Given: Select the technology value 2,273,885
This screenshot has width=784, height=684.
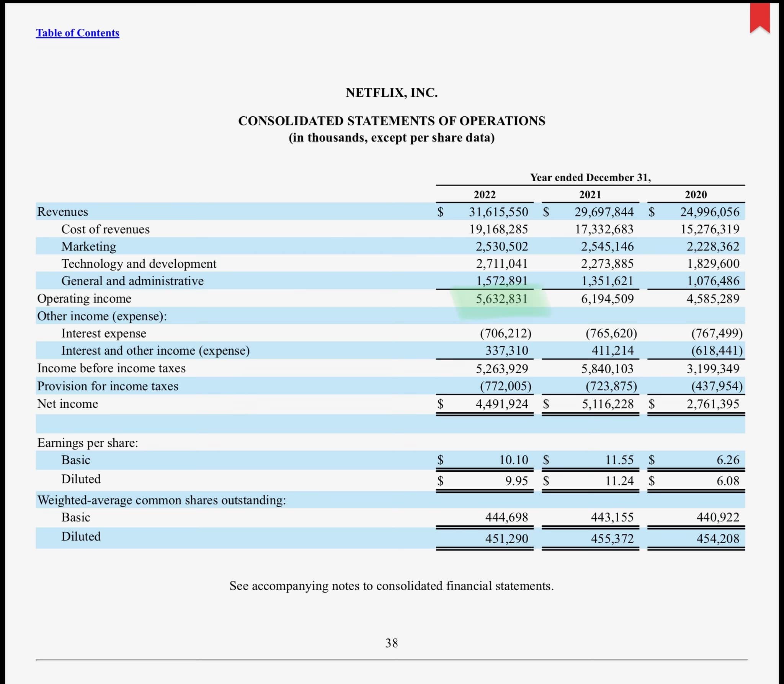Looking at the screenshot, I should [x=608, y=264].
